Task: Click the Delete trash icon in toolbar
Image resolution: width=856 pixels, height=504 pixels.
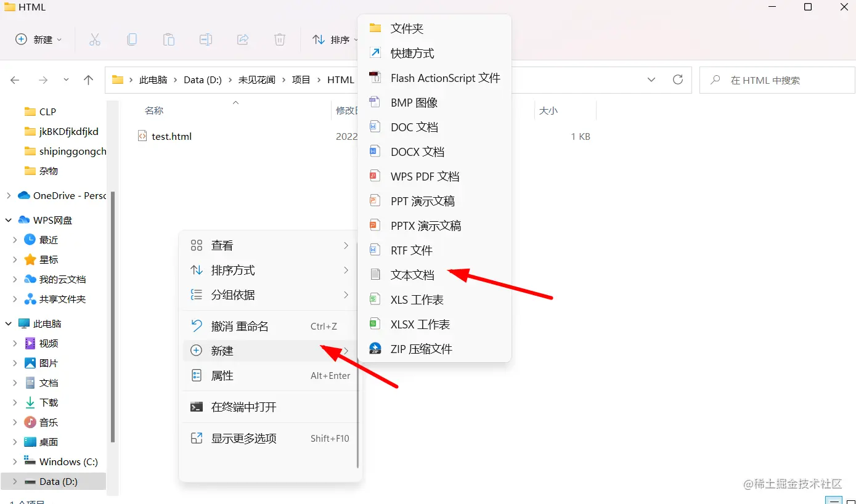Action: click(x=280, y=39)
